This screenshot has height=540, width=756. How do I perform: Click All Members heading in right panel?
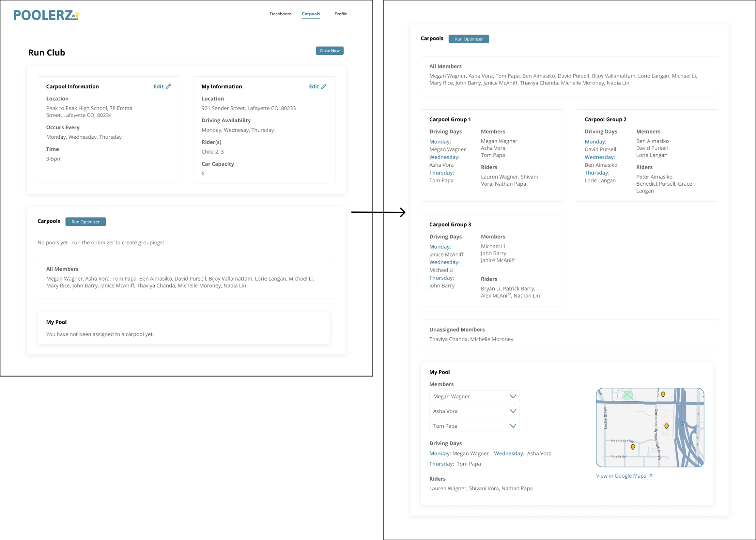pos(446,67)
